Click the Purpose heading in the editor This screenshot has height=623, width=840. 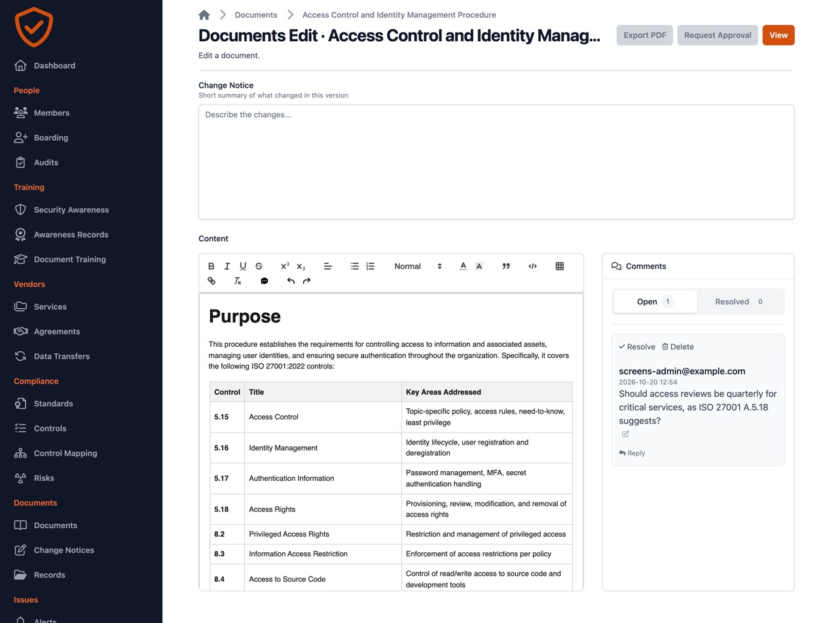coord(245,316)
